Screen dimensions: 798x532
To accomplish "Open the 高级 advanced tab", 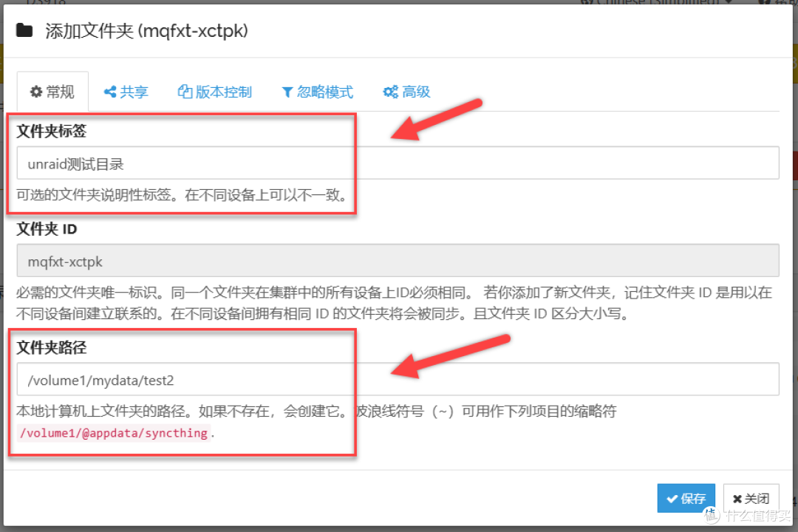I will pyautogui.click(x=406, y=92).
